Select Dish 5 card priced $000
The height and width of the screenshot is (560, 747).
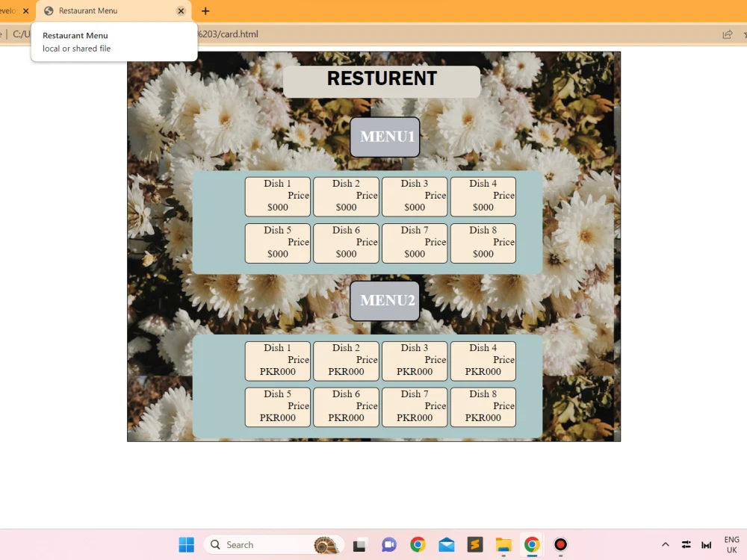pos(278,243)
